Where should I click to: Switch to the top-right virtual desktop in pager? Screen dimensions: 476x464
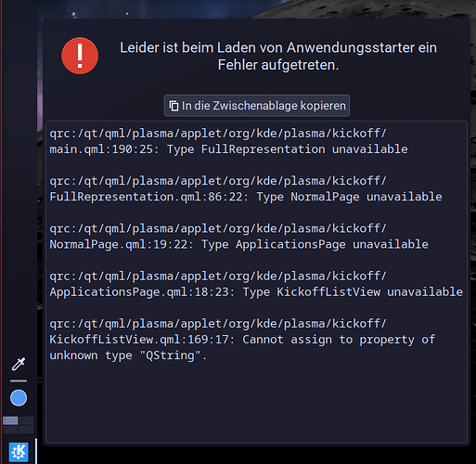pos(26,420)
